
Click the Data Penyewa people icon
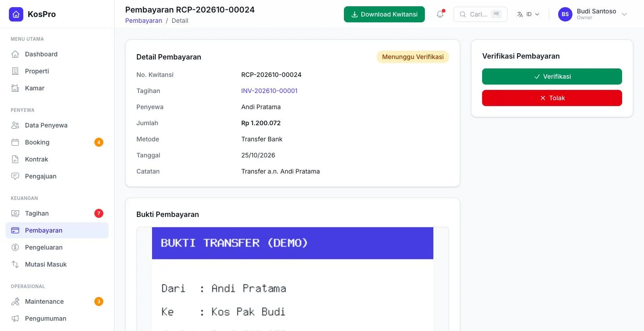pyautogui.click(x=15, y=125)
